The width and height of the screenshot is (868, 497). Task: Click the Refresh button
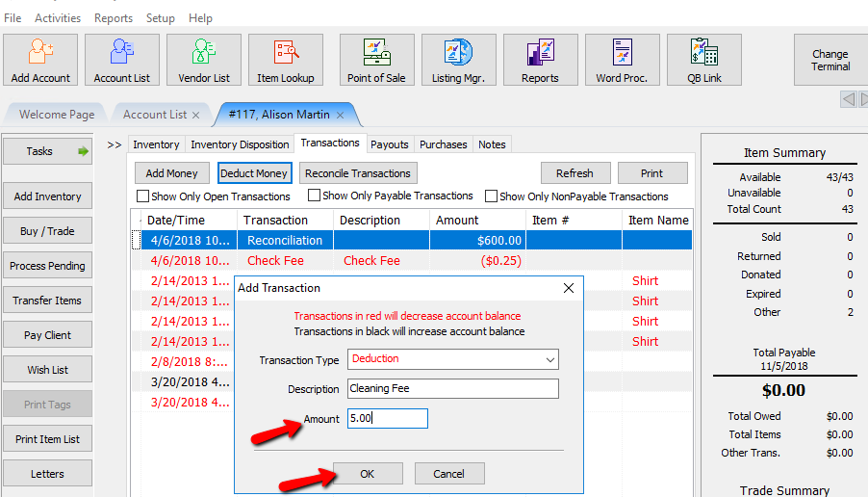(575, 173)
